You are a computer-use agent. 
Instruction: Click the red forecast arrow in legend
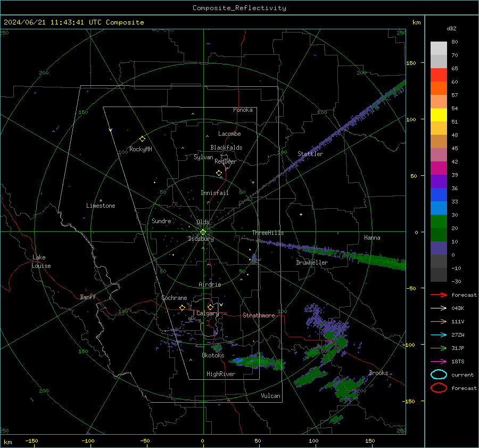pos(439,295)
